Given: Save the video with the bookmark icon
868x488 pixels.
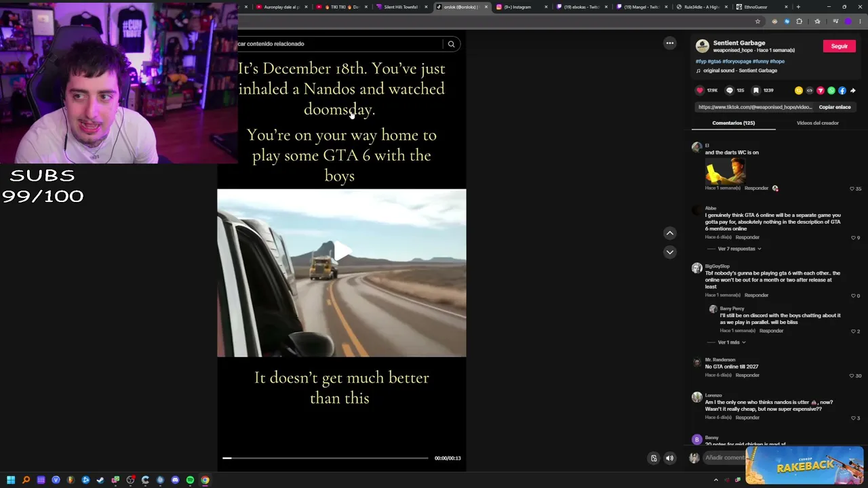Looking at the screenshot, I should point(756,90).
